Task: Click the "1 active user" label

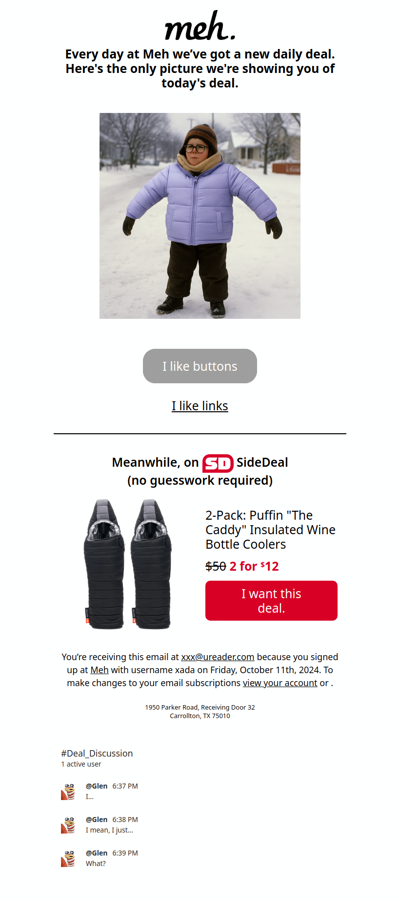Action: tap(81, 765)
